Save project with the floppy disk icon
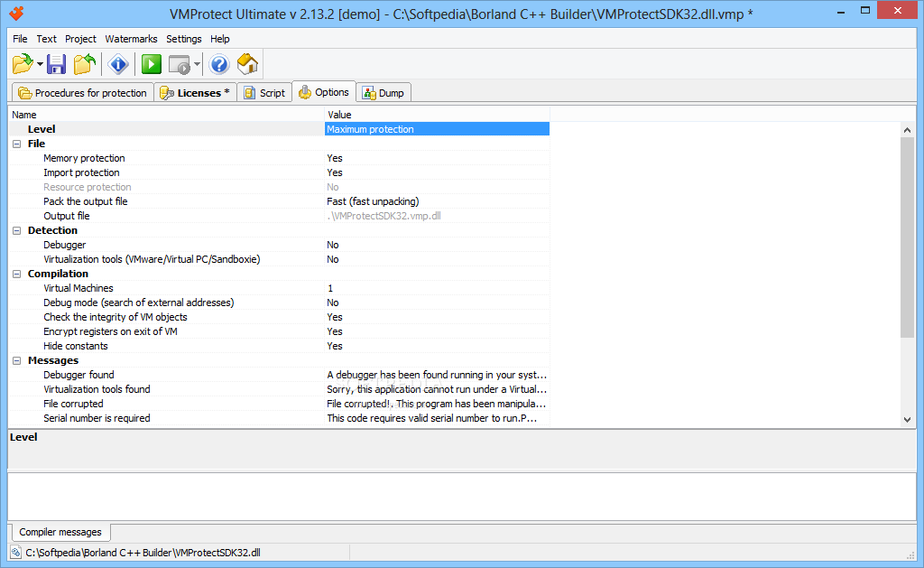 (57, 64)
